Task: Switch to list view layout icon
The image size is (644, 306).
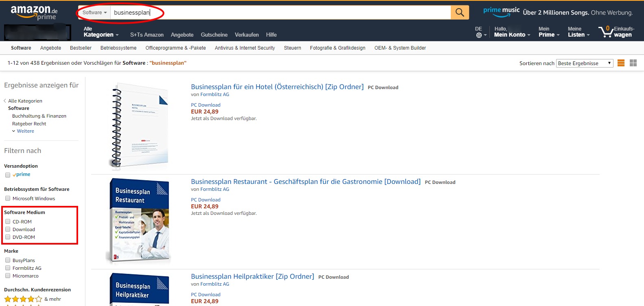Action: point(621,63)
